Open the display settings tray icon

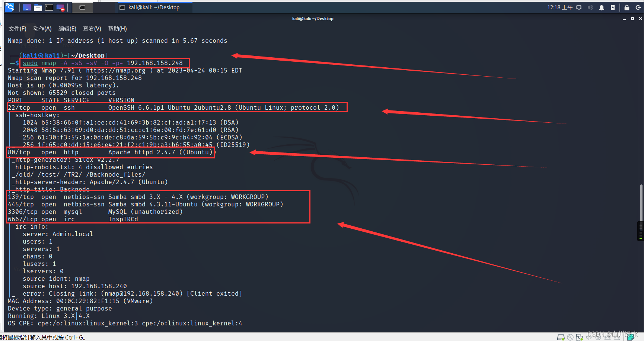coord(579,7)
